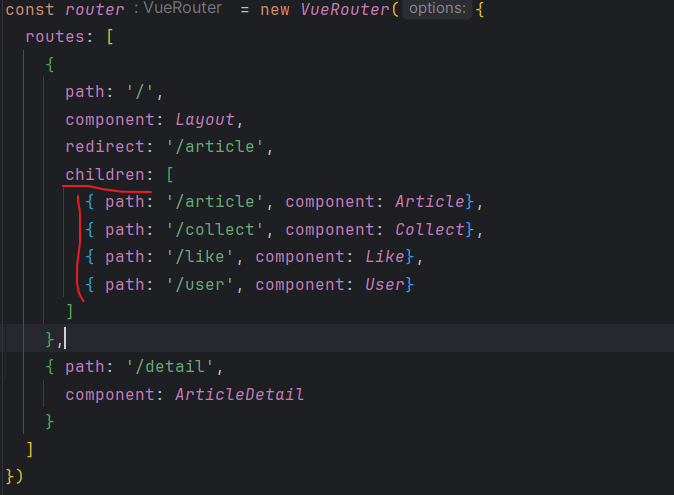Click the redirect '/article' string

(215, 147)
